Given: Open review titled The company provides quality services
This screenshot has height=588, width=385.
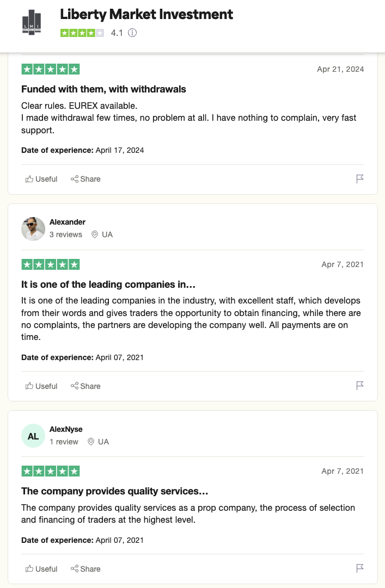Looking at the screenshot, I should tap(115, 491).
